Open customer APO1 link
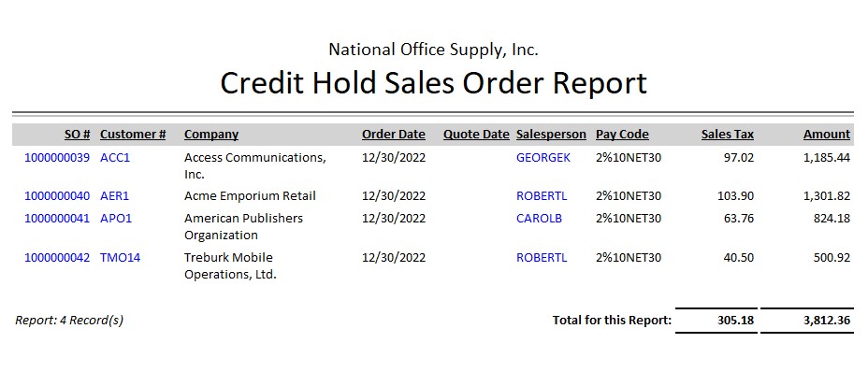Viewport: 868px width, 386px height. (x=116, y=219)
